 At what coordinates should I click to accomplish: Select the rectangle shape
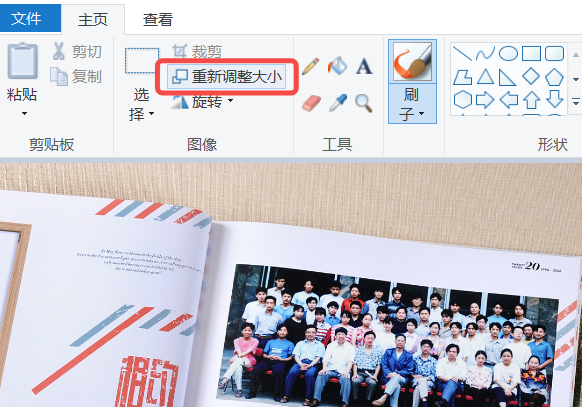tap(531, 53)
